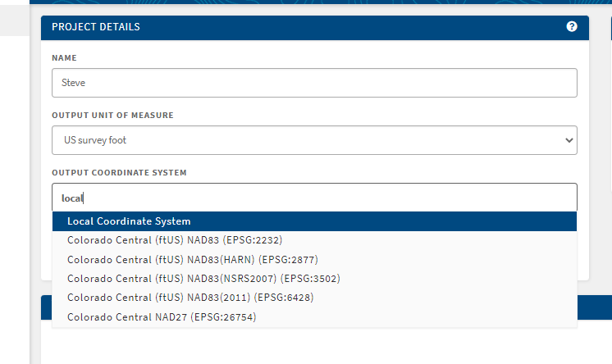Click the help question mark icon
The width and height of the screenshot is (612, 364).
(572, 27)
